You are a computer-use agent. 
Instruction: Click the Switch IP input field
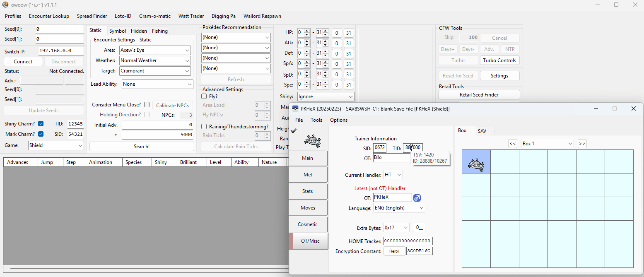61,51
